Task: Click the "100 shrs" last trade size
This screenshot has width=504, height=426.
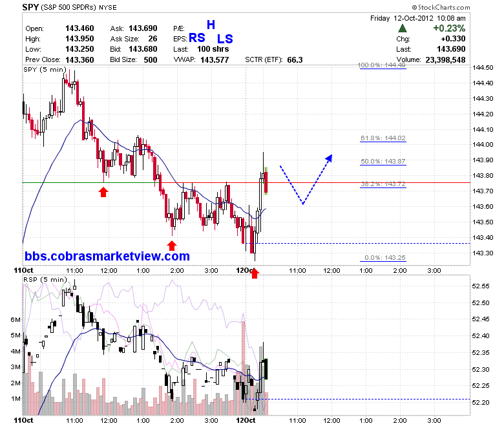Action: point(213,49)
